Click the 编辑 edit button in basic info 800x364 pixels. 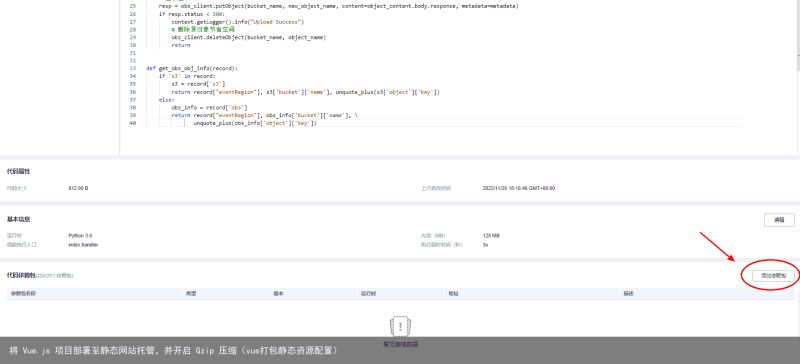point(779,220)
